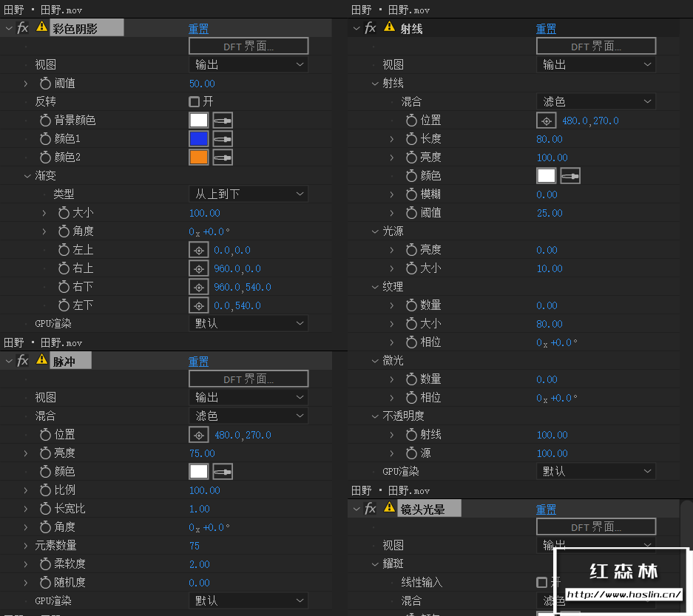Image resolution: width=693 pixels, height=616 pixels.
Task: Click 左上 point picker crosshair
Action: tap(199, 250)
